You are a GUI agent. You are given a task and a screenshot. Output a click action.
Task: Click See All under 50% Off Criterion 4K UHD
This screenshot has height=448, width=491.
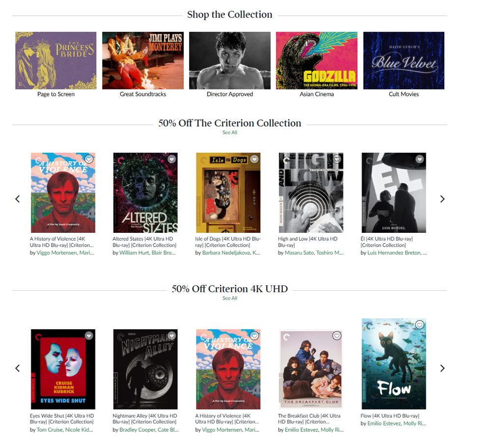point(229,298)
